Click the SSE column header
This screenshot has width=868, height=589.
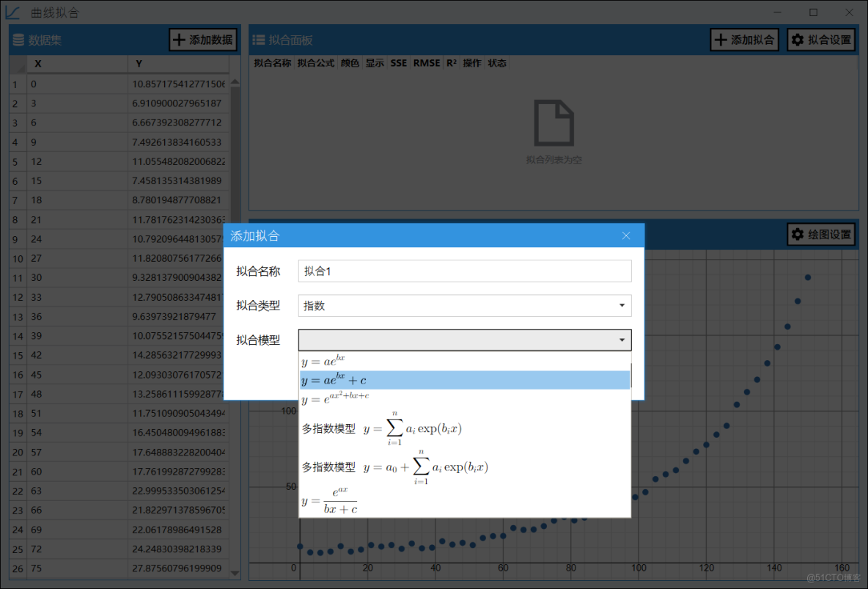click(x=398, y=63)
